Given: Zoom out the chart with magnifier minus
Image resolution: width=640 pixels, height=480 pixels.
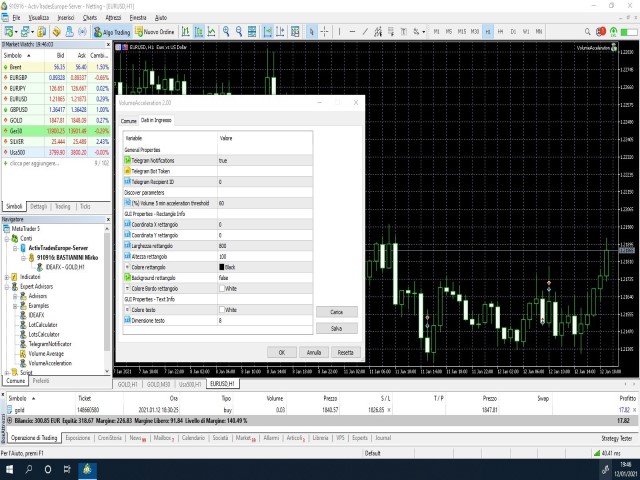Looking at the screenshot, I should tap(239, 31).
